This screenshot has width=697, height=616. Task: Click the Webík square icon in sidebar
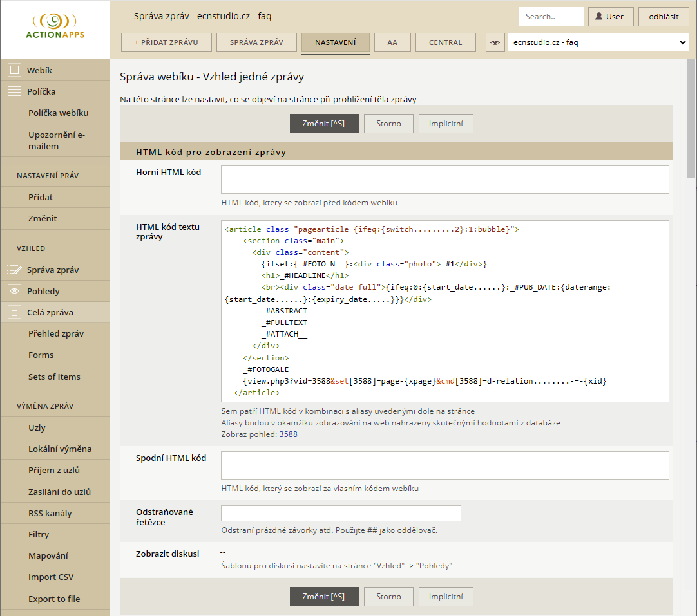pyautogui.click(x=14, y=70)
